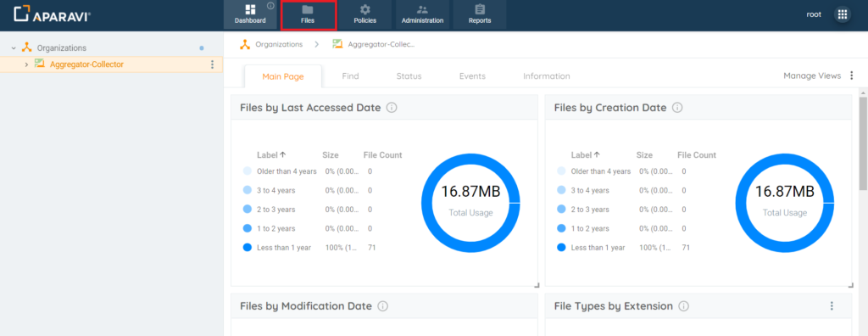Collapse the Organizations tree node

coord(14,48)
